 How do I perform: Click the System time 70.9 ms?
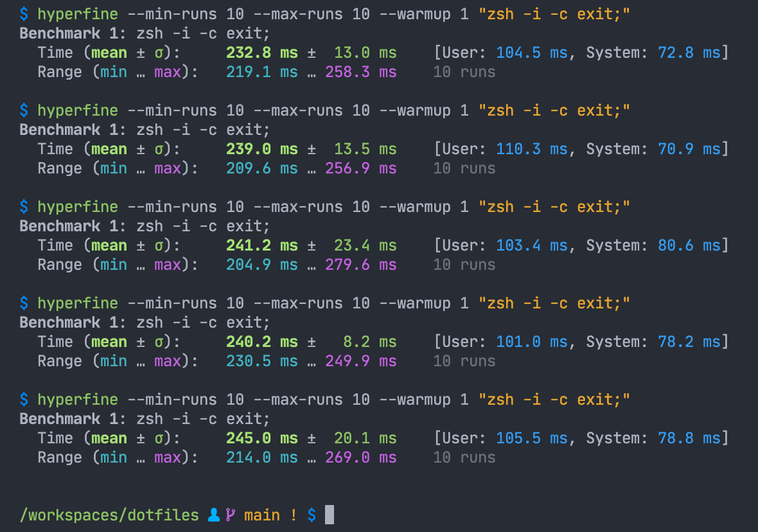[689, 148]
